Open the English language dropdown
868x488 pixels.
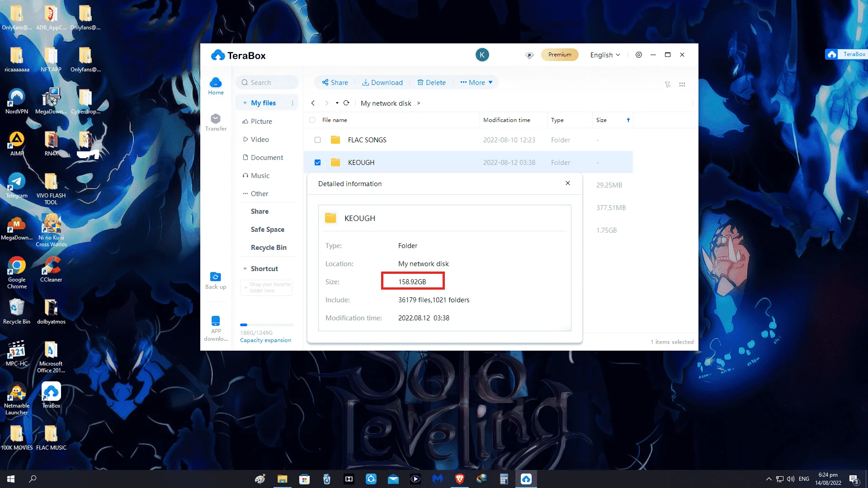coord(605,55)
